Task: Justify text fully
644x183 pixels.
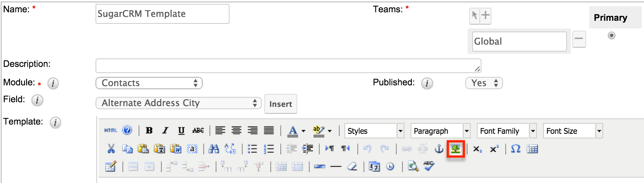Action: click(269, 131)
